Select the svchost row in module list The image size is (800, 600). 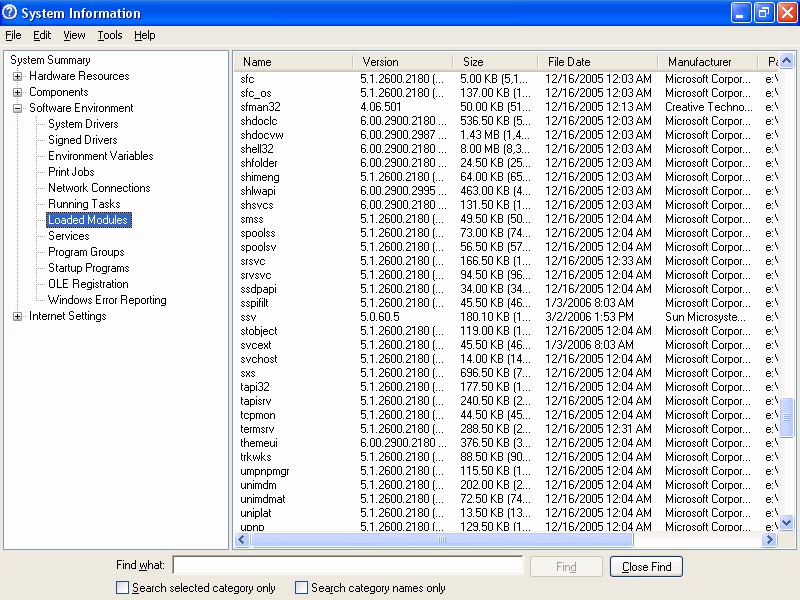259,359
